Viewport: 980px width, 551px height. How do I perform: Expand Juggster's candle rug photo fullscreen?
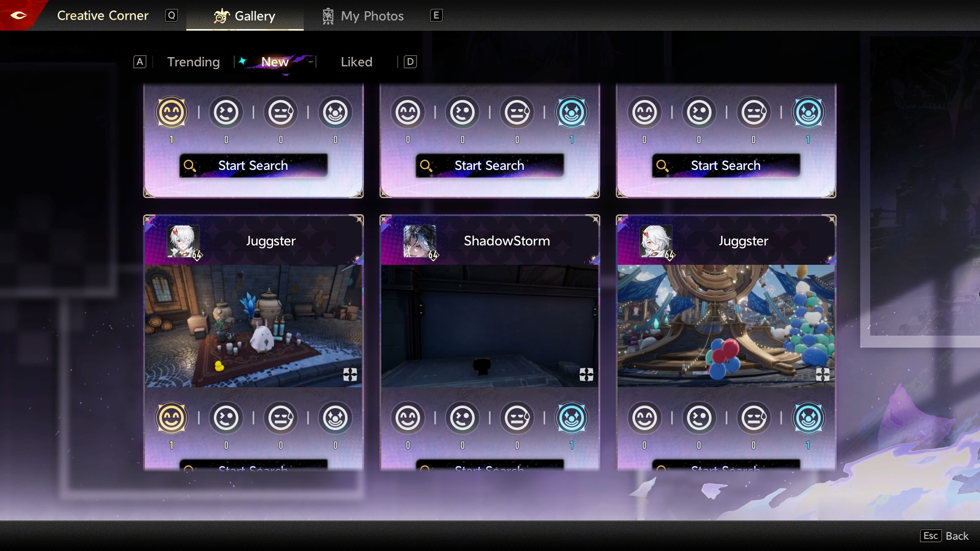click(350, 374)
